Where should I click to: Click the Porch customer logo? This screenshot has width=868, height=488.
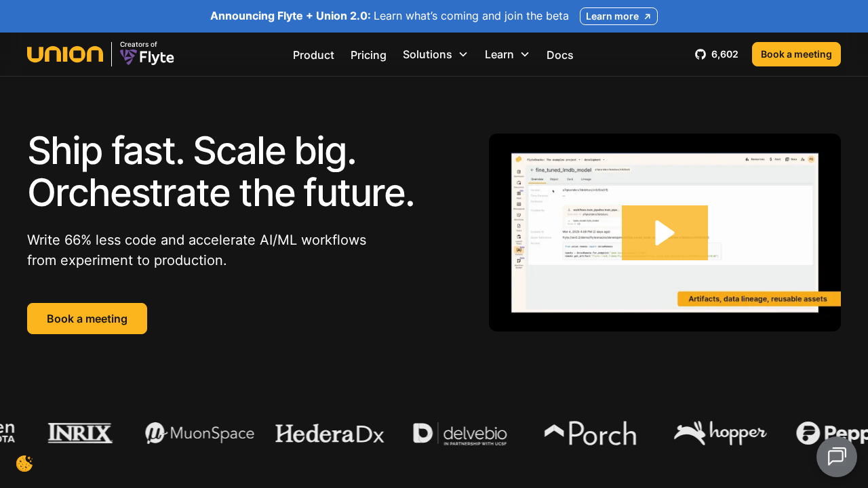(x=590, y=434)
